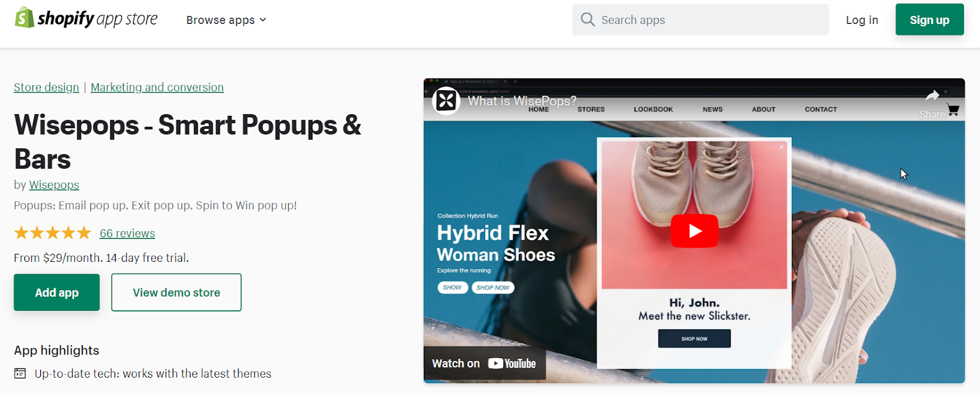This screenshot has height=393, width=980.
Task: Click the Sign up button
Action: tap(929, 20)
